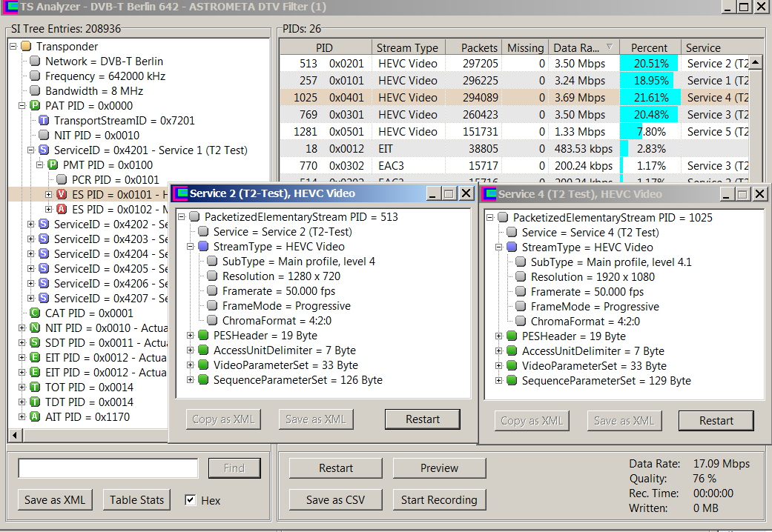772x532 pixels.
Task: Click the SI tree horizontal scrollbar left arrow
Action: pos(15,435)
